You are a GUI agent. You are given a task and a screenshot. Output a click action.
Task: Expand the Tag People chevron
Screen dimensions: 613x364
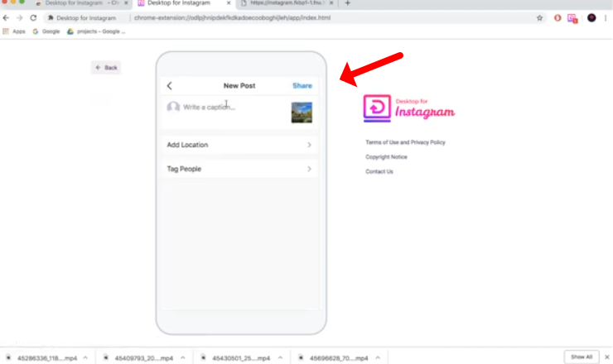tap(309, 169)
